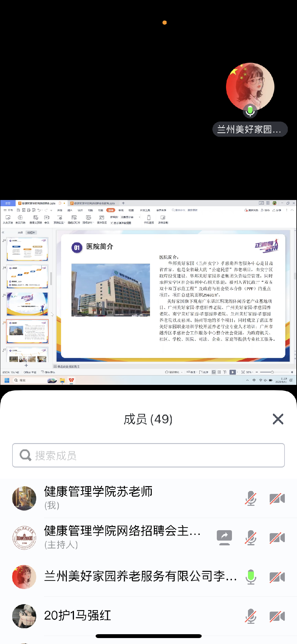Tap the host's screen sharing icon

(x=224, y=538)
